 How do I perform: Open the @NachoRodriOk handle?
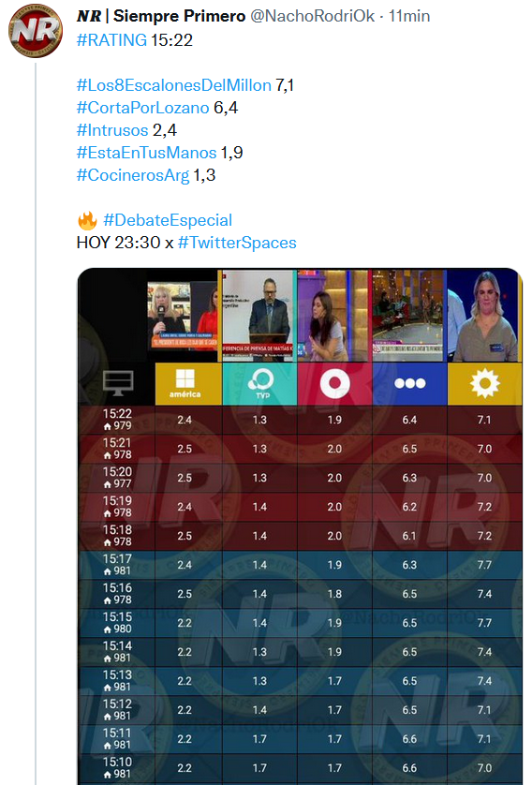(x=312, y=16)
